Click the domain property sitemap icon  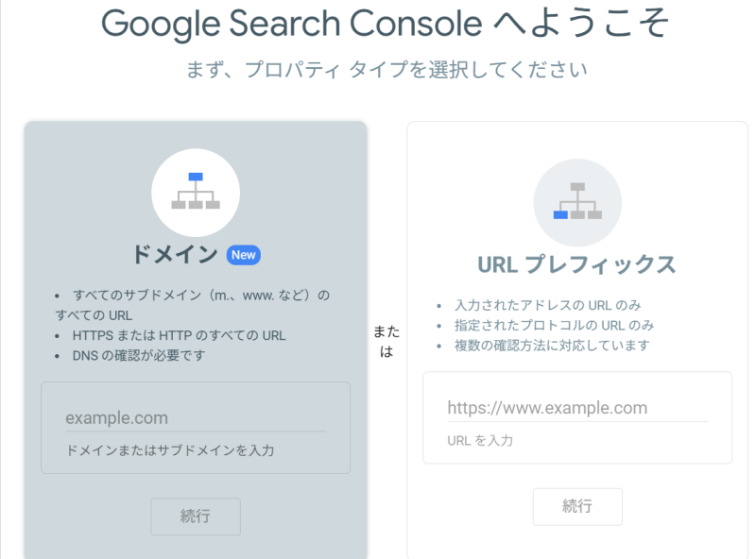196,192
